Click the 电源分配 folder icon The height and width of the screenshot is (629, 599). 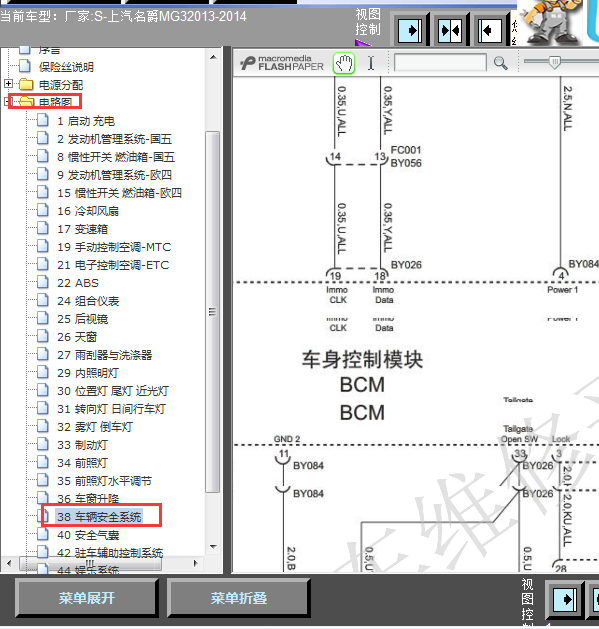tap(26, 85)
